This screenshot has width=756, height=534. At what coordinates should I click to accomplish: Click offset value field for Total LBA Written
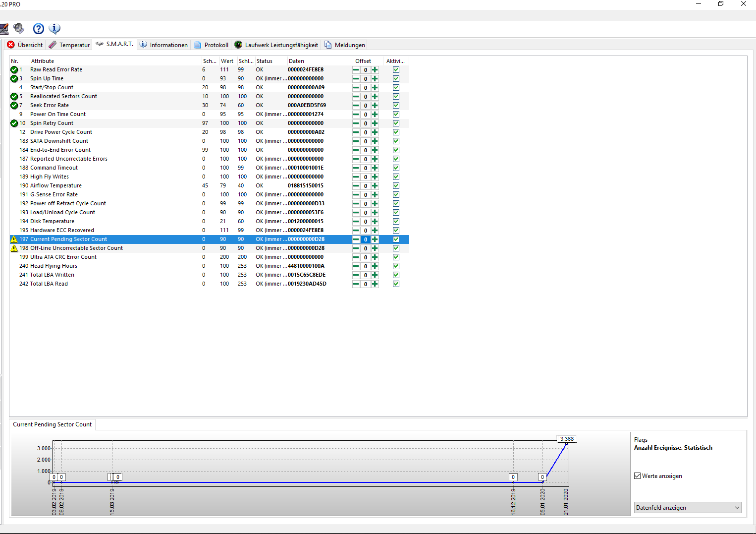[366, 275]
